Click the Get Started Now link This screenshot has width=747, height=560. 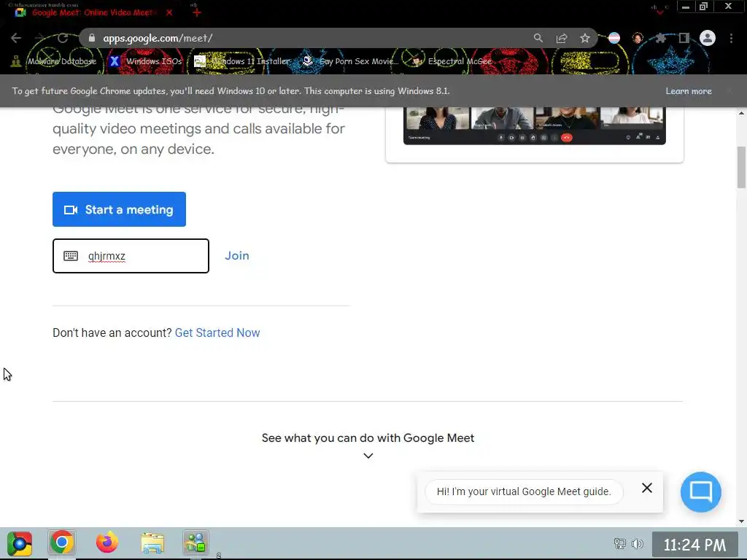pyautogui.click(x=217, y=332)
